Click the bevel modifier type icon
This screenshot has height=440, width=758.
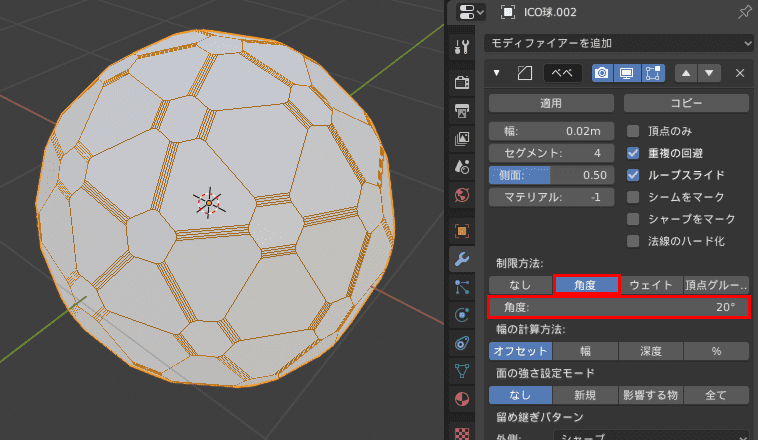coord(525,73)
